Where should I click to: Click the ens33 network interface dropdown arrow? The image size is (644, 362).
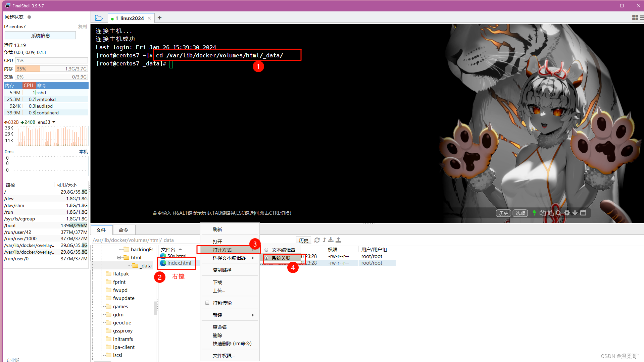pos(54,122)
